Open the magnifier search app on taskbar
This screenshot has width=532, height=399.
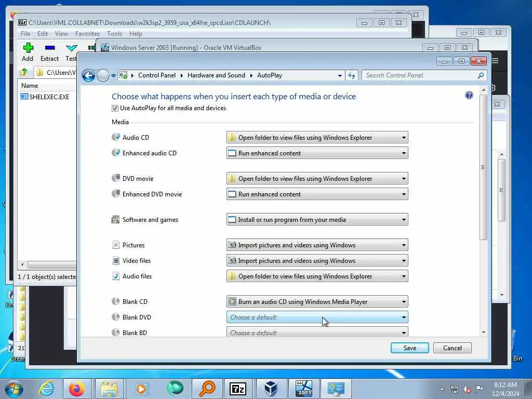click(x=207, y=389)
